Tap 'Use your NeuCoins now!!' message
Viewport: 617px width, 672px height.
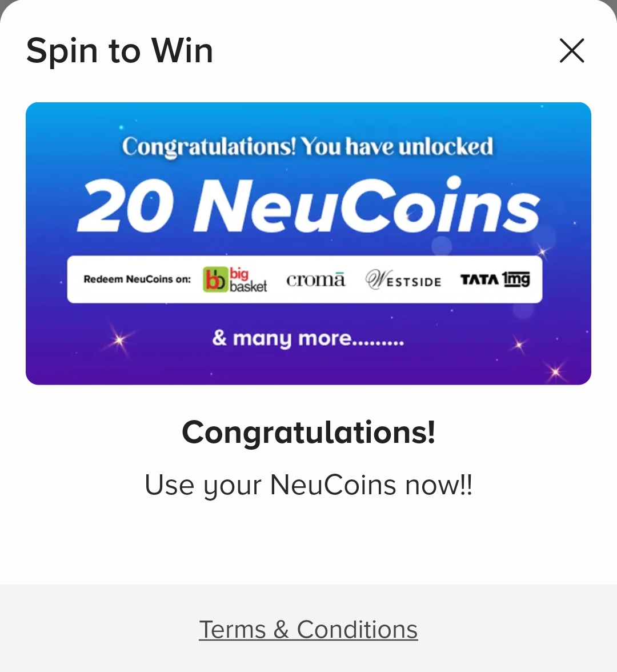pos(308,485)
